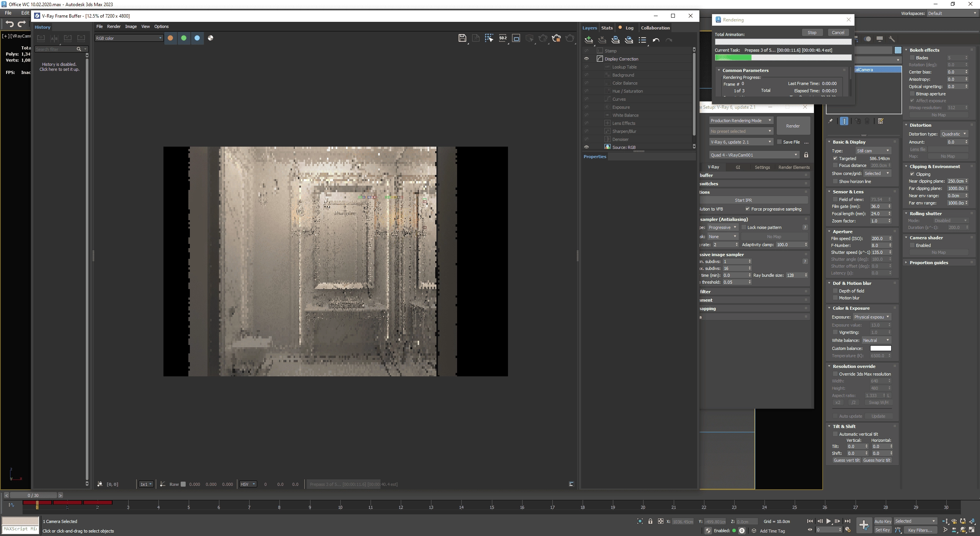Open the Quad 4 - VRayCam001 view dropdown

pyautogui.click(x=754, y=155)
